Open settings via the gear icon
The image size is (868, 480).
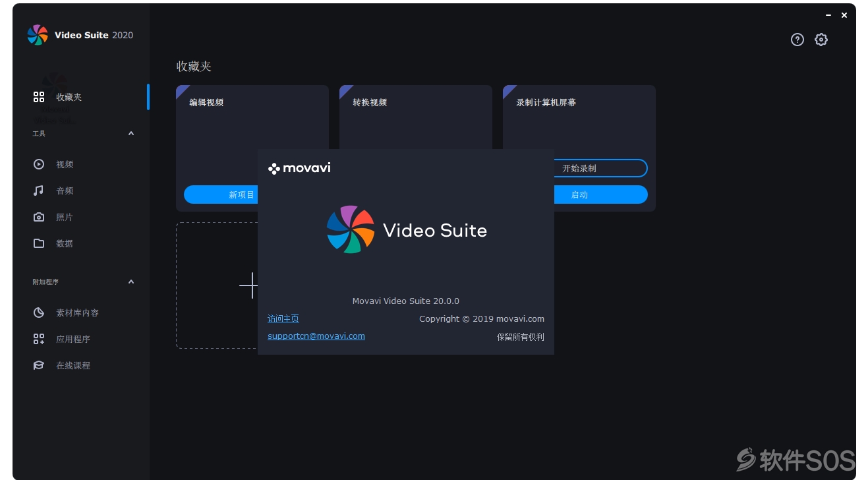click(x=821, y=40)
